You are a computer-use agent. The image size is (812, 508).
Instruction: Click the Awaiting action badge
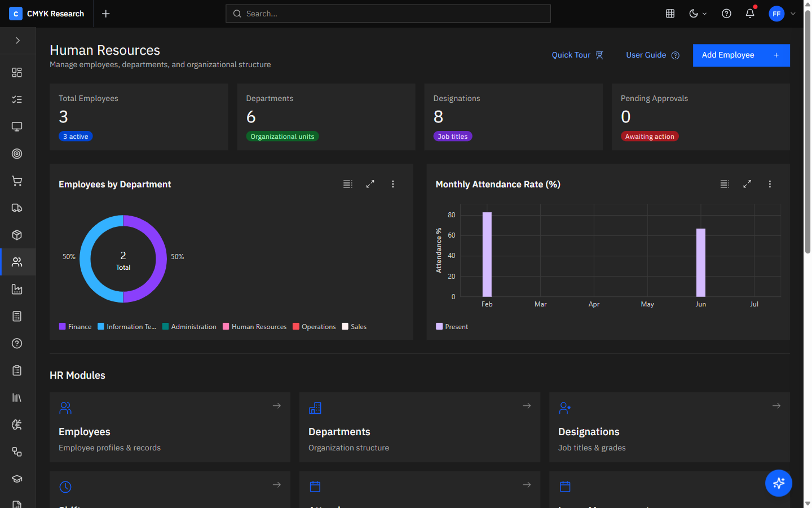[x=650, y=137]
